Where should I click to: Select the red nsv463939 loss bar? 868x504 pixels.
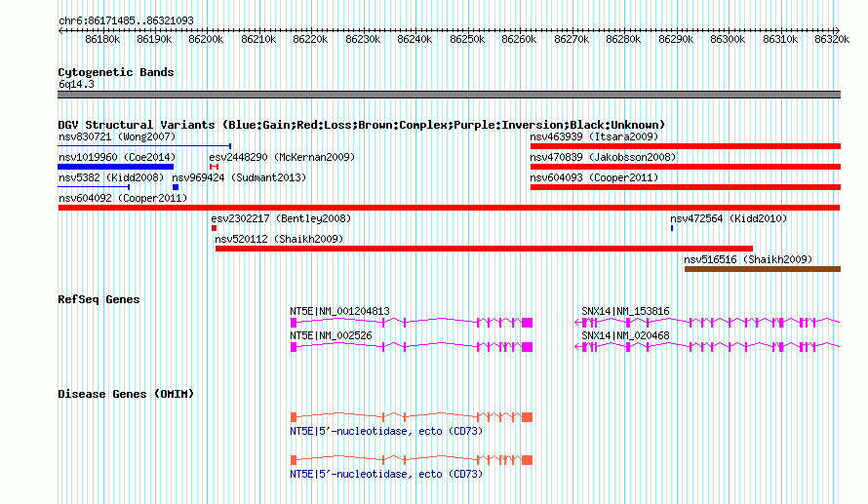686,146
